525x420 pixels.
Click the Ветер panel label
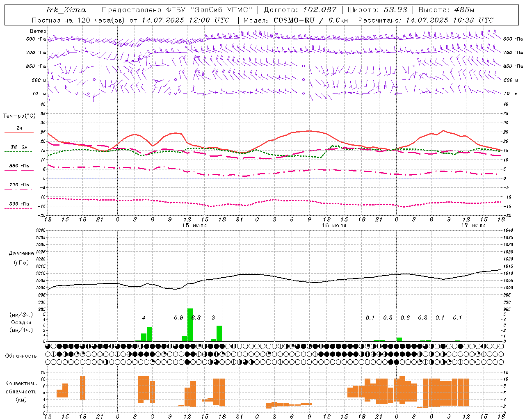(x=38, y=31)
